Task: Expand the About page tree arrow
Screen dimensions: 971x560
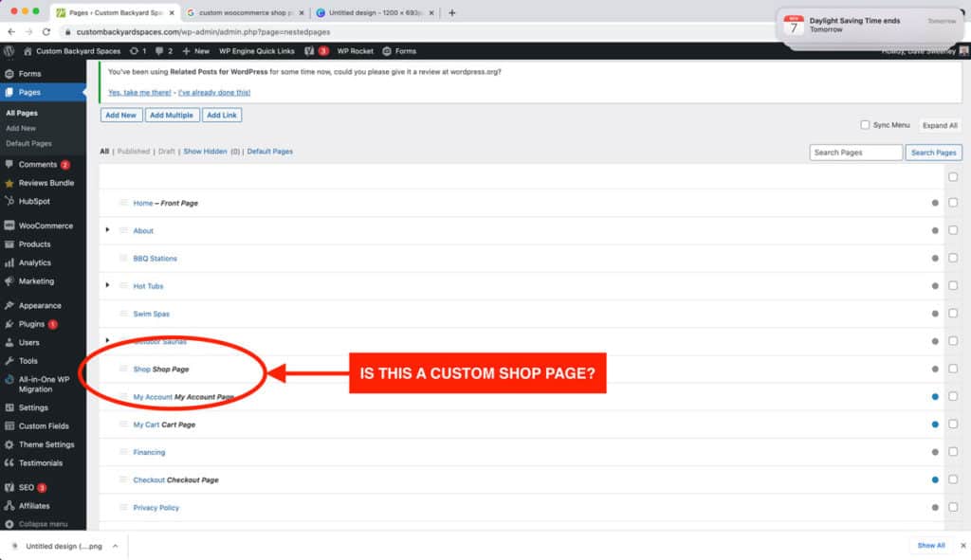Action: [x=106, y=230]
